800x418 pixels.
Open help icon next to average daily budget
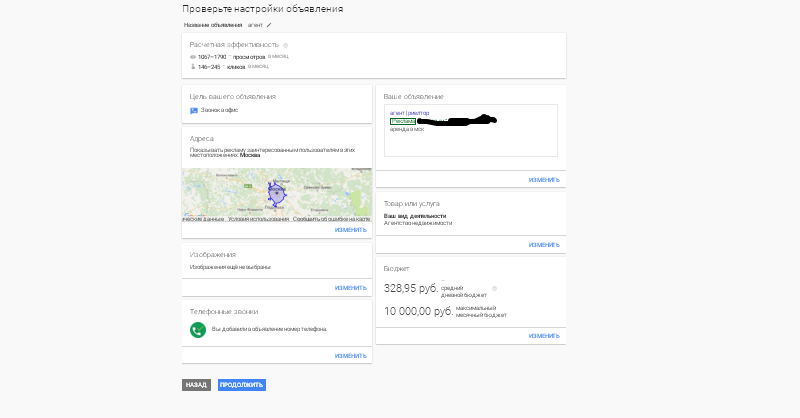pyautogui.click(x=494, y=289)
